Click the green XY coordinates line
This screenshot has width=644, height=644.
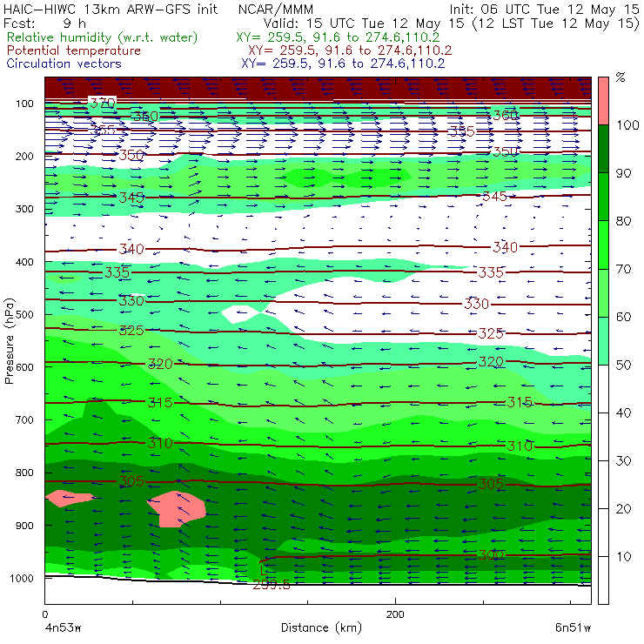(x=338, y=37)
